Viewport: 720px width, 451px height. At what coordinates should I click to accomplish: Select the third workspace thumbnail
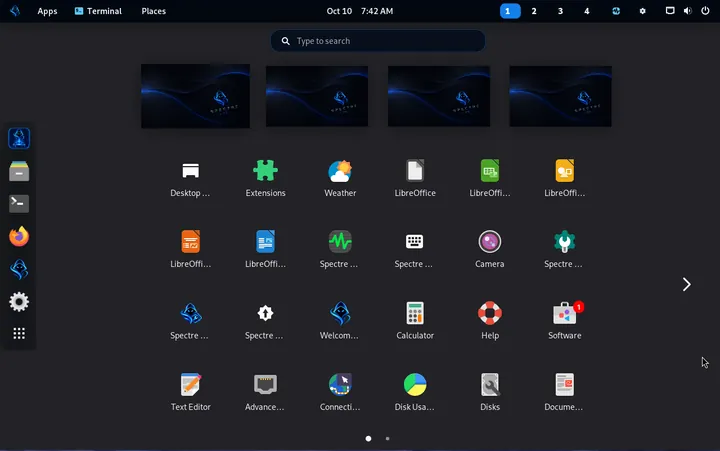pos(439,96)
